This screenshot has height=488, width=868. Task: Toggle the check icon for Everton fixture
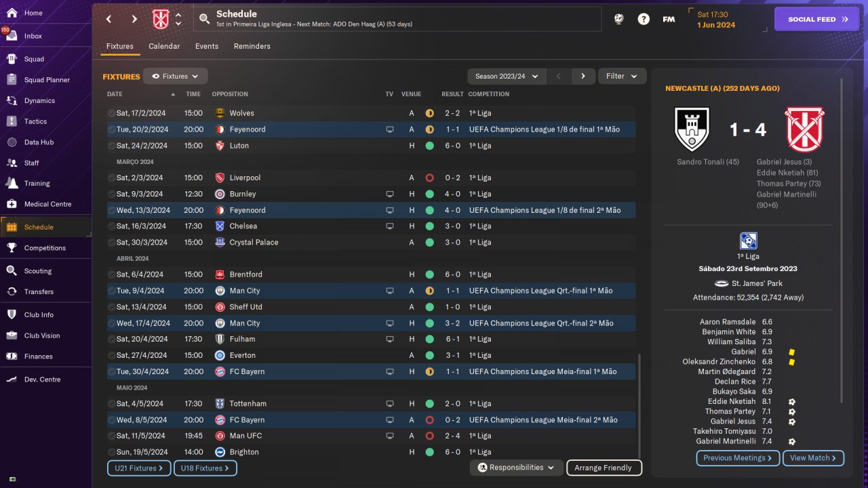(x=112, y=355)
